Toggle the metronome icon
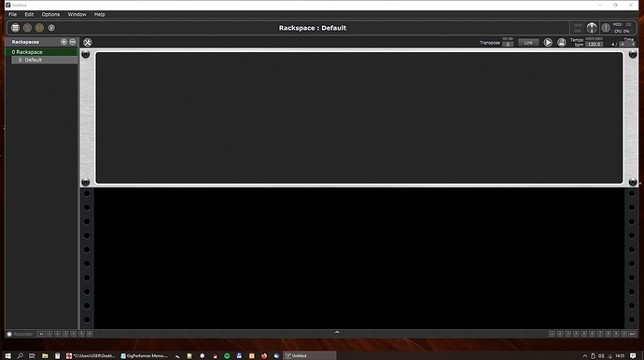The image size is (644, 360). [562, 42]
